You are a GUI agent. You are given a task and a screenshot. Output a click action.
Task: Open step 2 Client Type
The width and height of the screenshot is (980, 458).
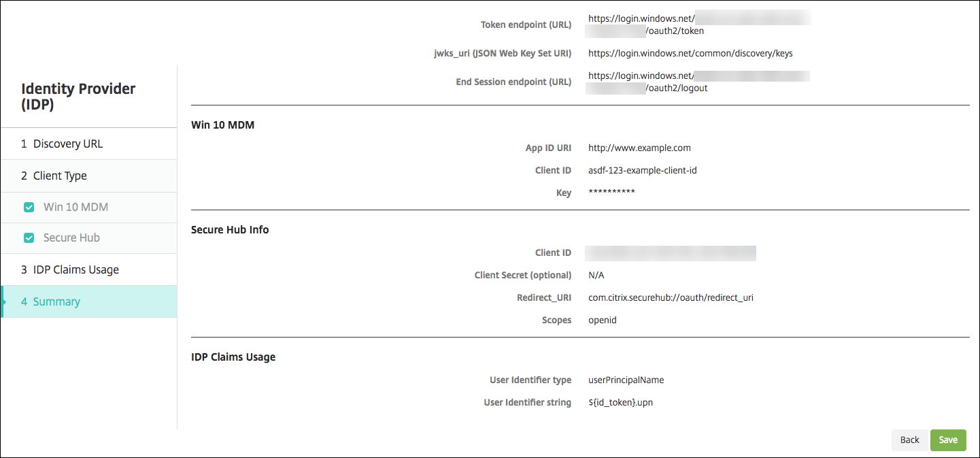point(60,176)
